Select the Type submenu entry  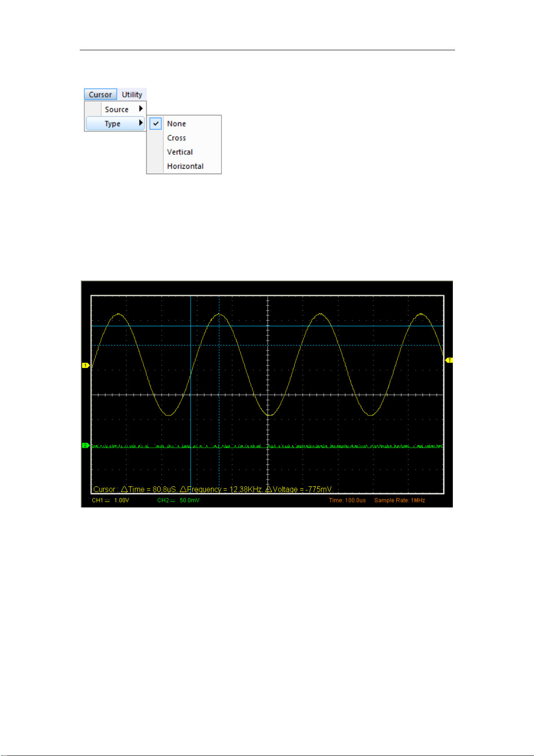pos(115,123)
